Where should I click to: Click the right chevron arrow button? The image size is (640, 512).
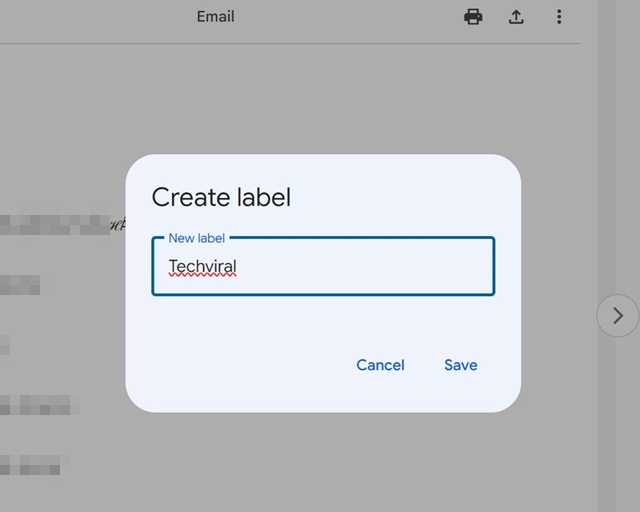click(617, 316)
